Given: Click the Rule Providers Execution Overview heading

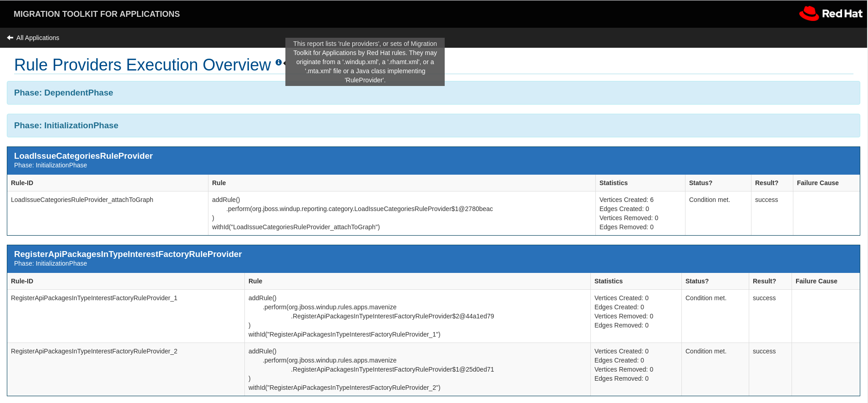Looking at the screenshot, I should [142, 65].
